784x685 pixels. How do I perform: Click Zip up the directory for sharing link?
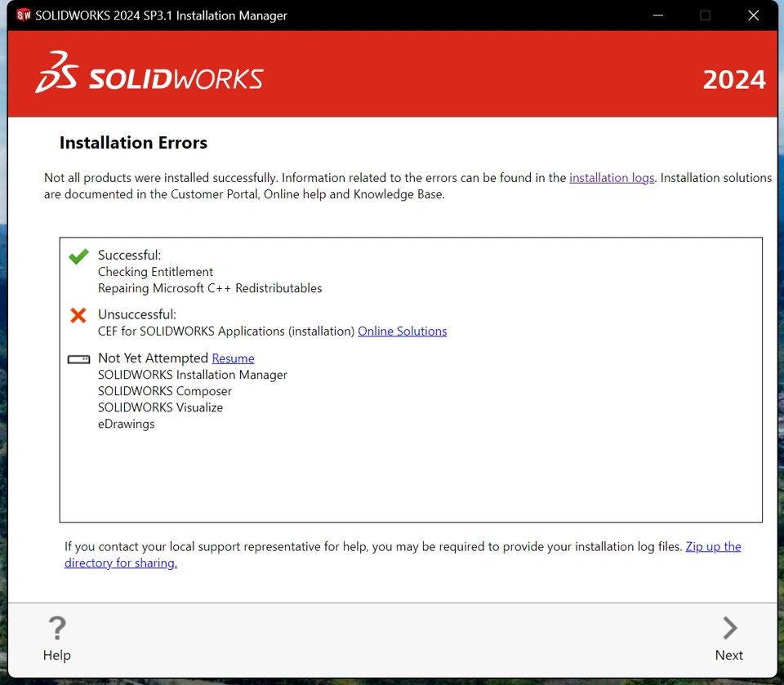(x=403, y=554)
